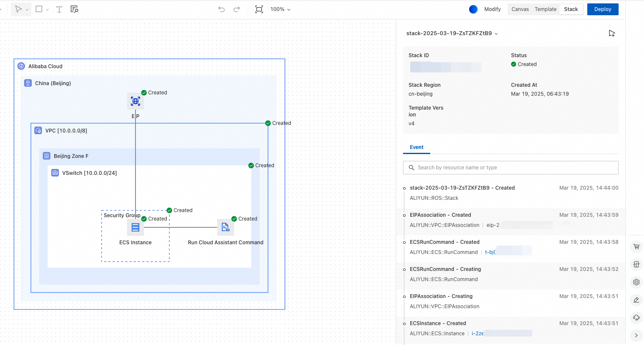Open the edit feedback sidebar icon
This screenshot has width=644, height=345.
click(x=636, y=300)
